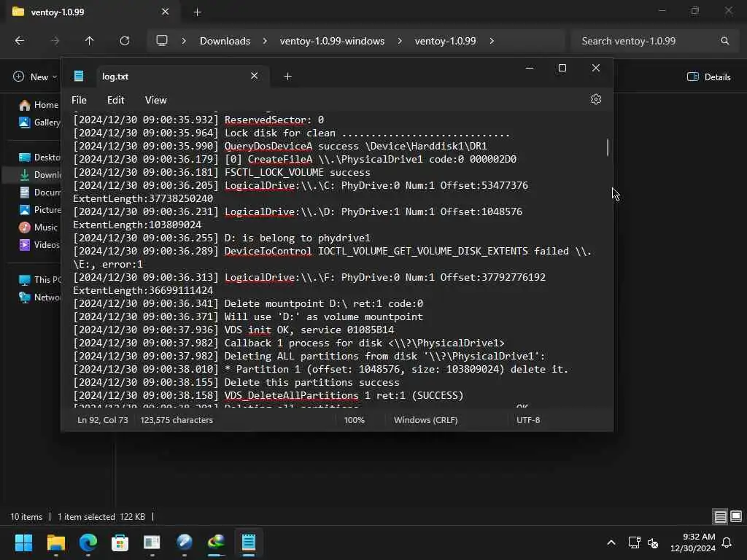Add a new Notepad tab
747x560 pixels.
(x=287, y=76)
